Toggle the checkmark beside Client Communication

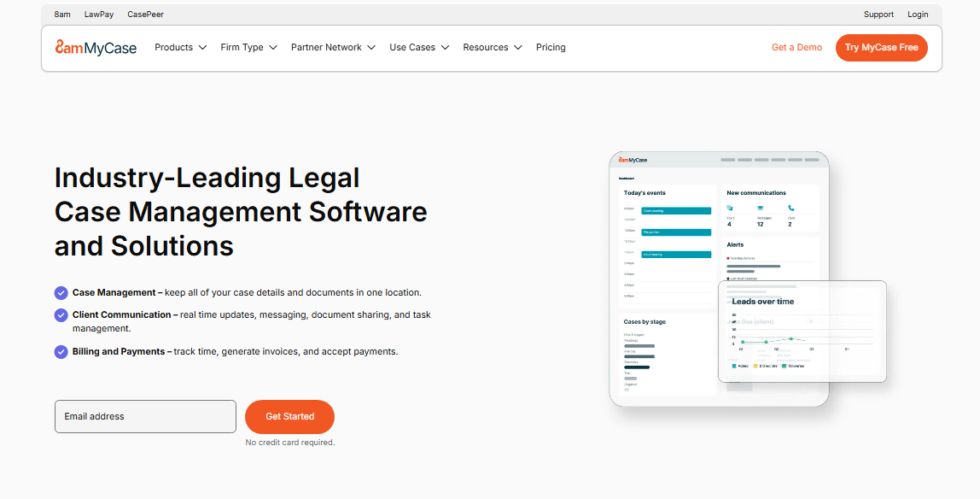coord(61,314)
